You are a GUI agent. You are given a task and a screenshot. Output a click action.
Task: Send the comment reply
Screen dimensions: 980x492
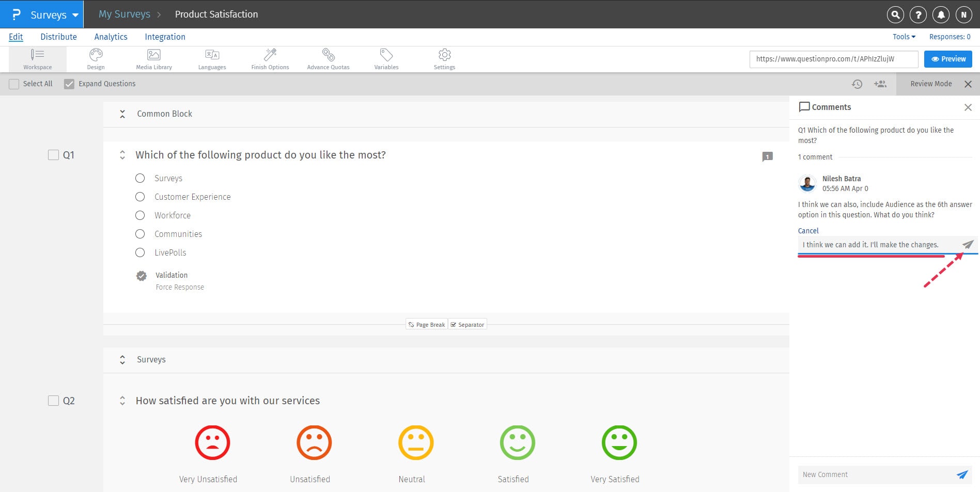click(968, 244)
